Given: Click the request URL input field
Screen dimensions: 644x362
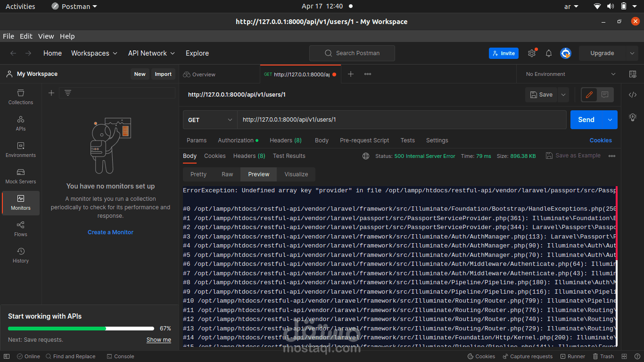Looking at the screenshot, I should point(402,120).
